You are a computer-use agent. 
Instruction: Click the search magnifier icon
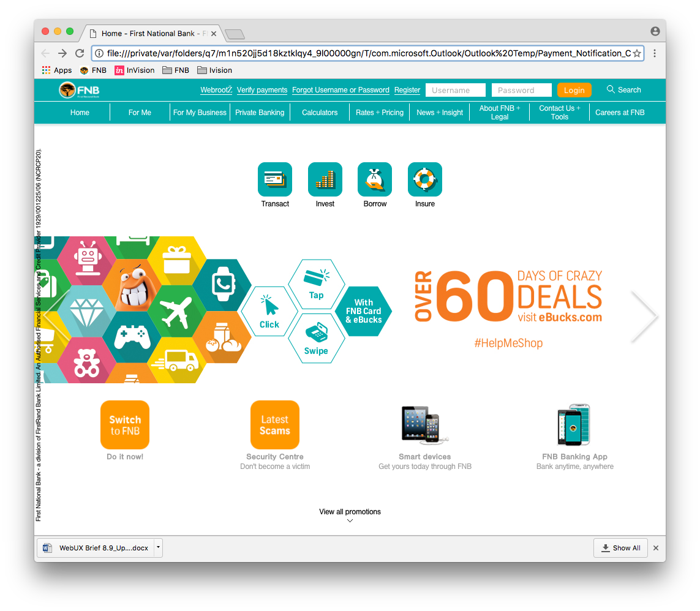[x=610, y=89]
